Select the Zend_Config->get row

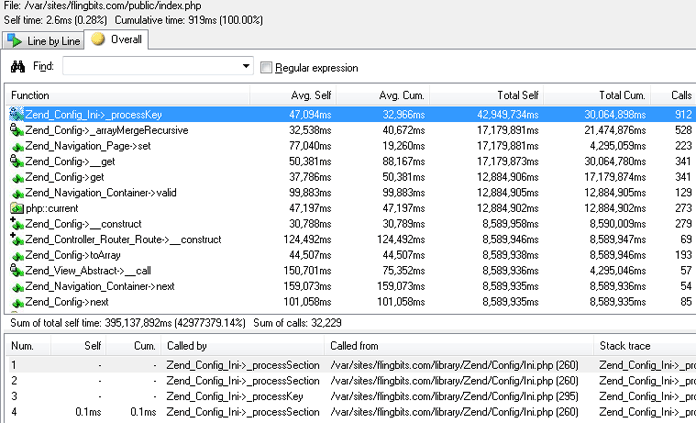pos(351,177)
